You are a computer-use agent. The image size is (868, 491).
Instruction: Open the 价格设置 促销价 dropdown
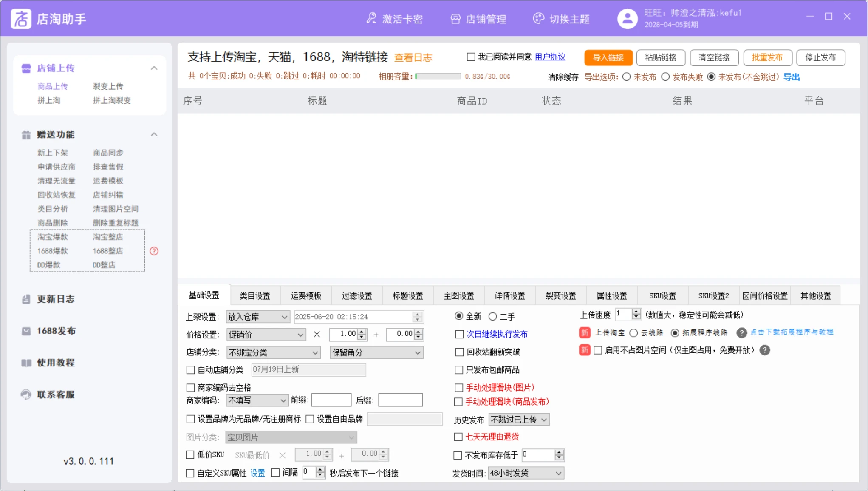266,335
